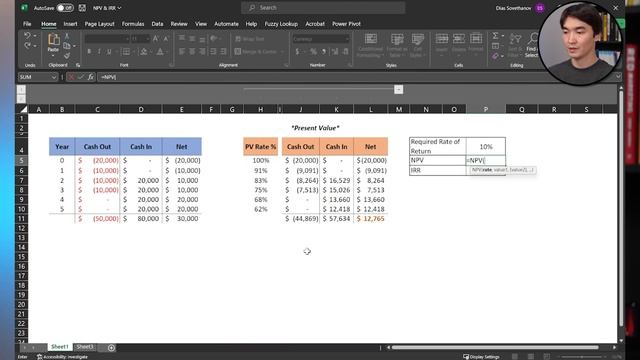Click the Borders icon

(x=127, y=52)
